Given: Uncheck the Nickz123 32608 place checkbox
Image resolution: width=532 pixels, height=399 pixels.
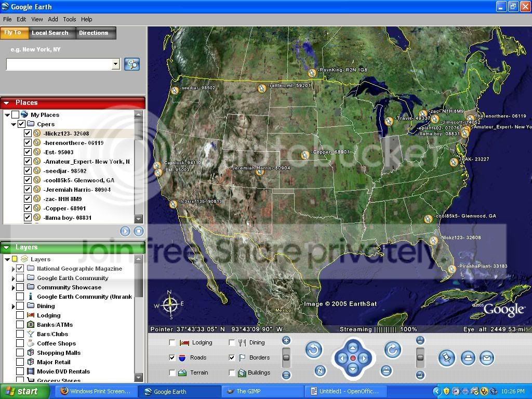Looking at the screenshot, I should [28, 134].
